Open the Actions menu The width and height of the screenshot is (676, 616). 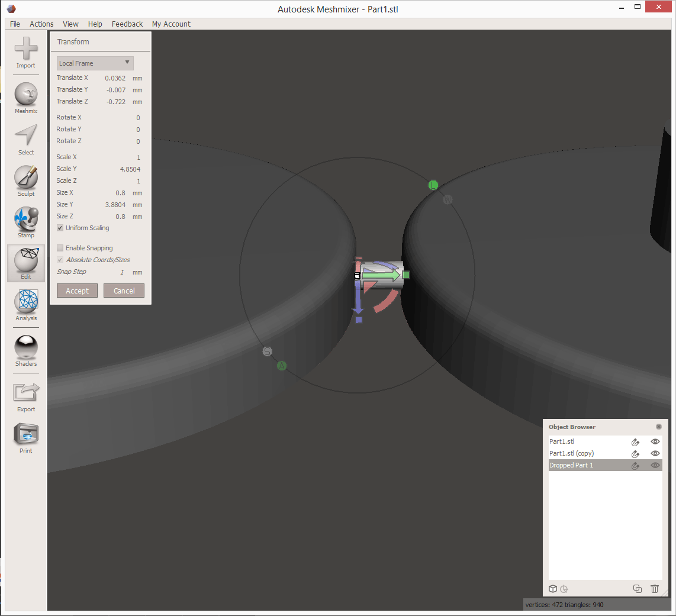tap(41, 24)
